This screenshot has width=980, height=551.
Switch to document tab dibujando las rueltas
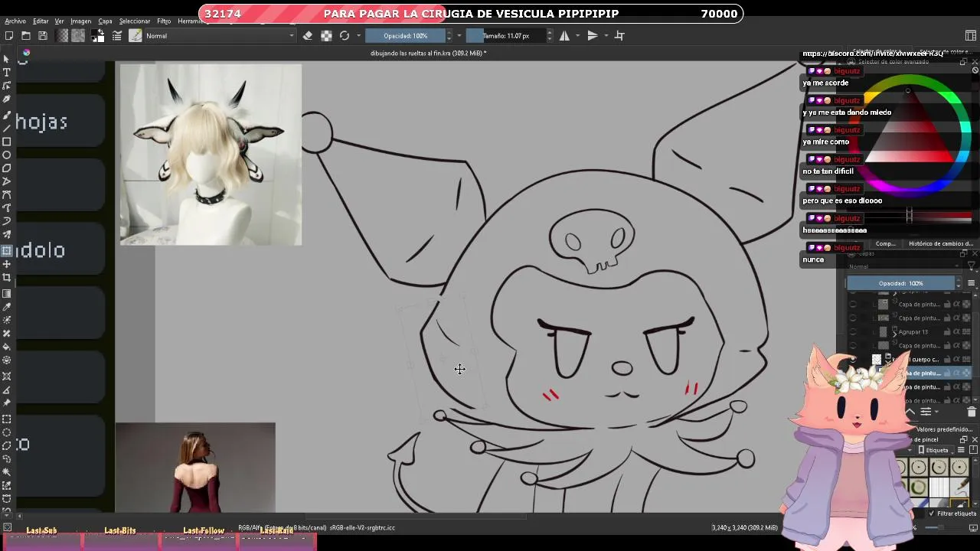[x=428, y=54]
